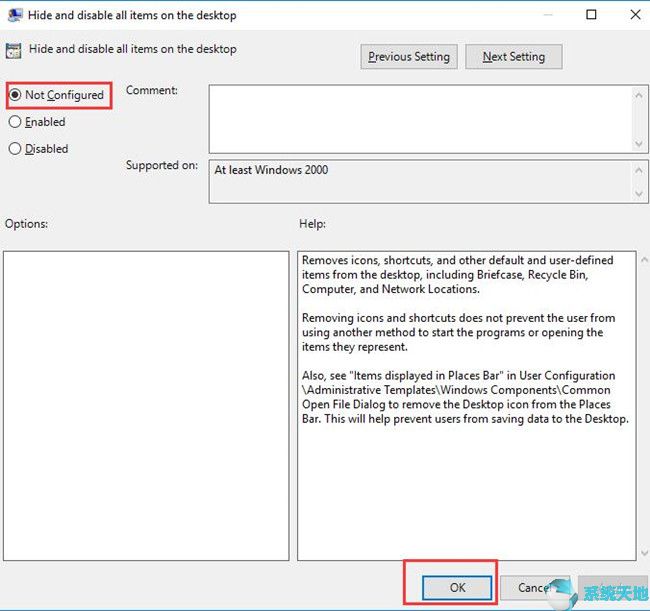
Task: Click Help pane scroll down arrow
Action: (x=644, y=553)
